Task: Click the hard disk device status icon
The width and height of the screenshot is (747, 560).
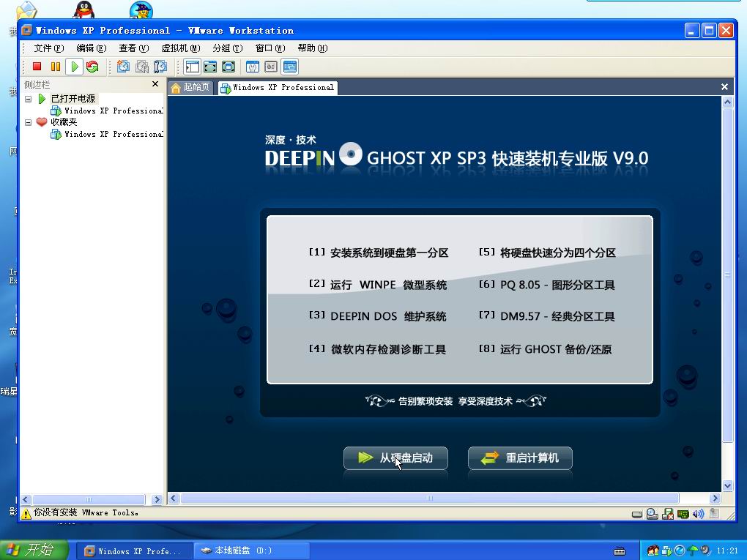Action: 637,515
